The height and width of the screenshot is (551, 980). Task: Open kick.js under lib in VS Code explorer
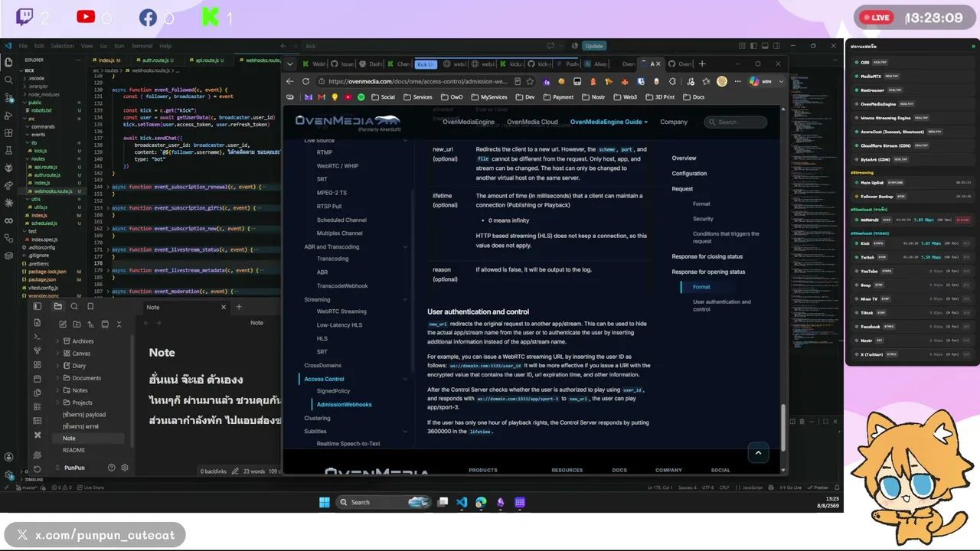[x=41, y=151]
